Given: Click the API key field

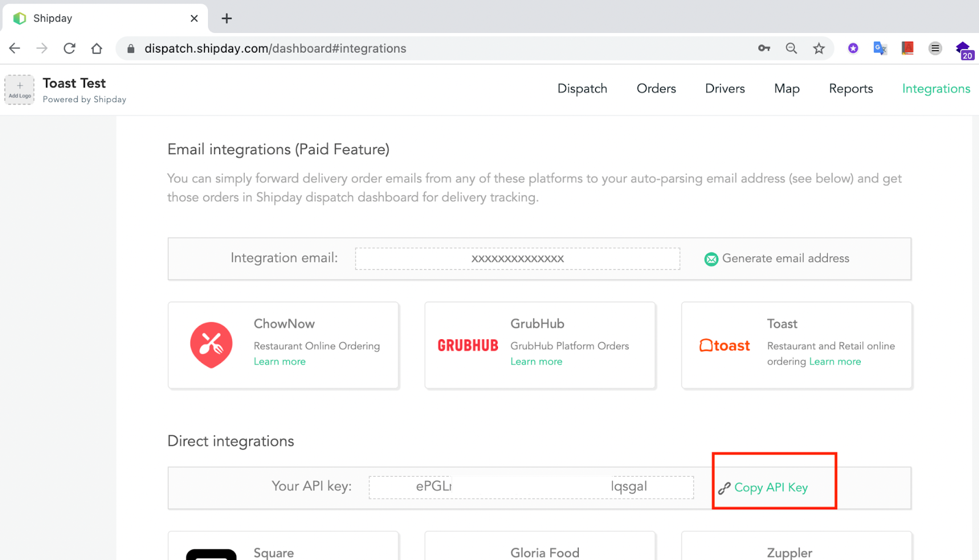Looking at the screenshot, I should [531, 487].
